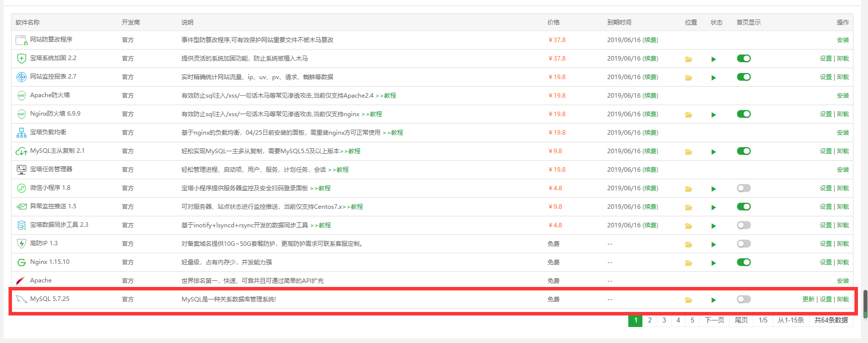
Task: Open 设置 for 微信小程序 1.8
Action: tap(826, 188)
